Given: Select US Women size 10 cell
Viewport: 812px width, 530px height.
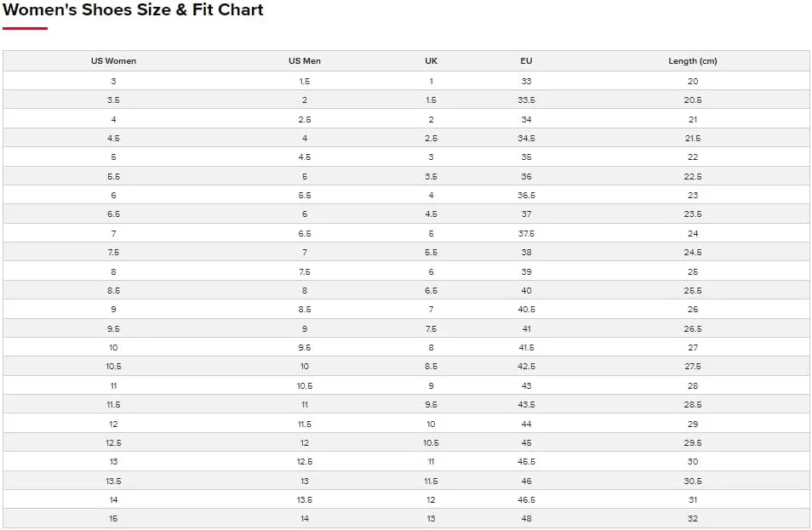Looking at the screenshot, I should (113, 347).
